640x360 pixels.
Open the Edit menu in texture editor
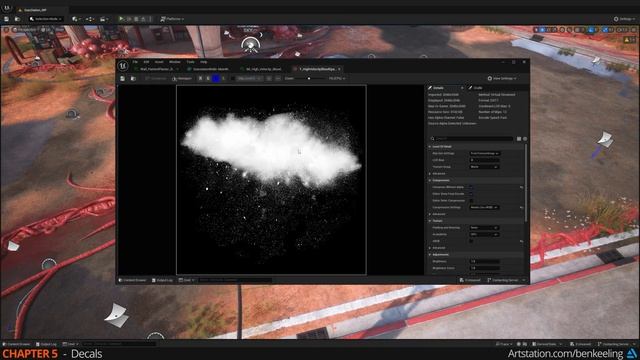146,62
